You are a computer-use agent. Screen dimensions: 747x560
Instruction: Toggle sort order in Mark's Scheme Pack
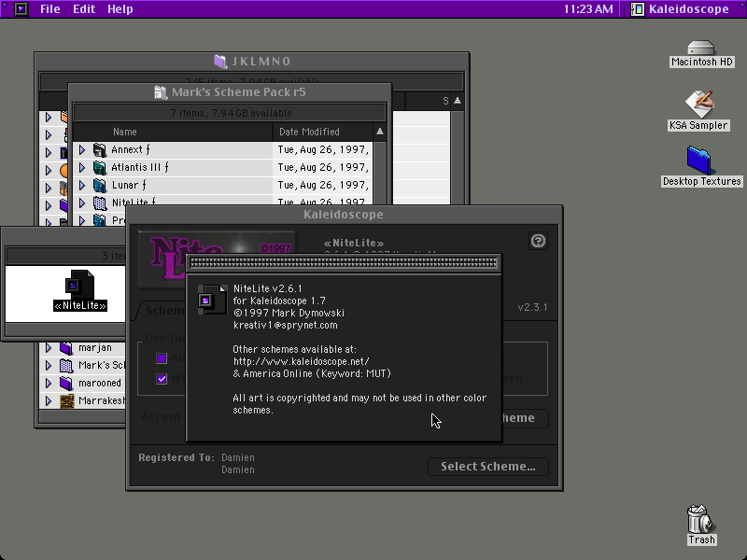coord(380,132)
